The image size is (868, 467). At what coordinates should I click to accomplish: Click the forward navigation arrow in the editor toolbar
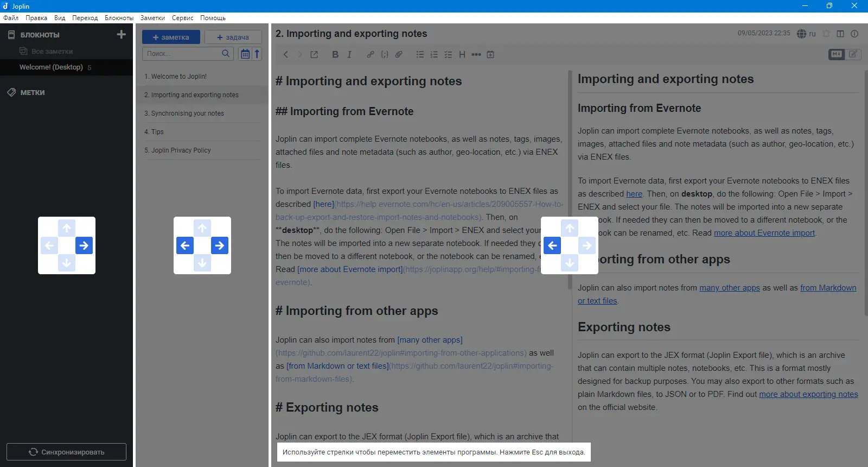(x=299, y=54)
